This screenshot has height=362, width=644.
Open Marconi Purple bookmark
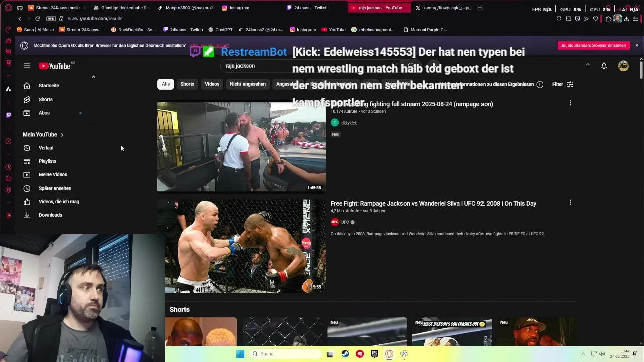(x=425, y=30)
